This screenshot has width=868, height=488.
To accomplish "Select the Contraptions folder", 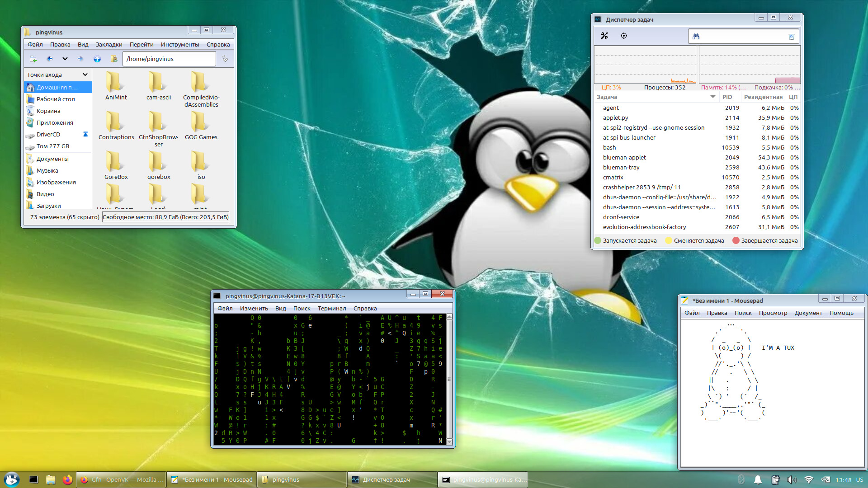I will (x=116, y=125).
